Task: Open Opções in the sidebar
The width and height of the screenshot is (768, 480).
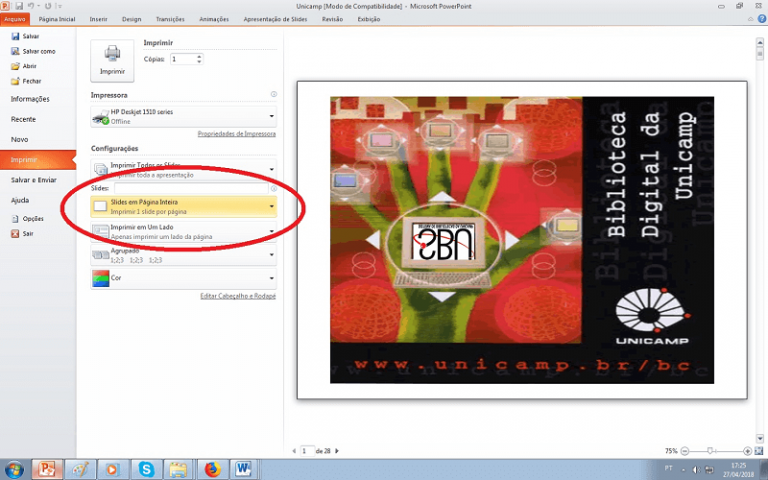Action: [x=32, y=218]
